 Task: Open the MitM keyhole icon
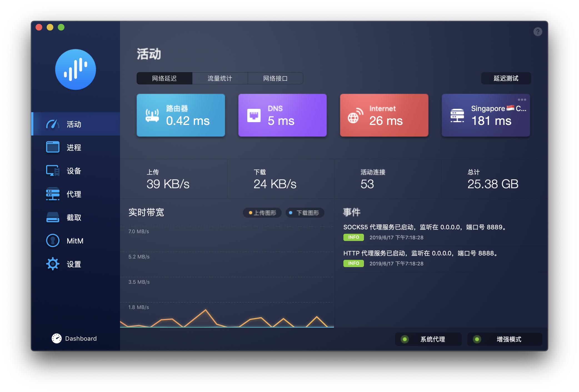(x=53, y=240)
